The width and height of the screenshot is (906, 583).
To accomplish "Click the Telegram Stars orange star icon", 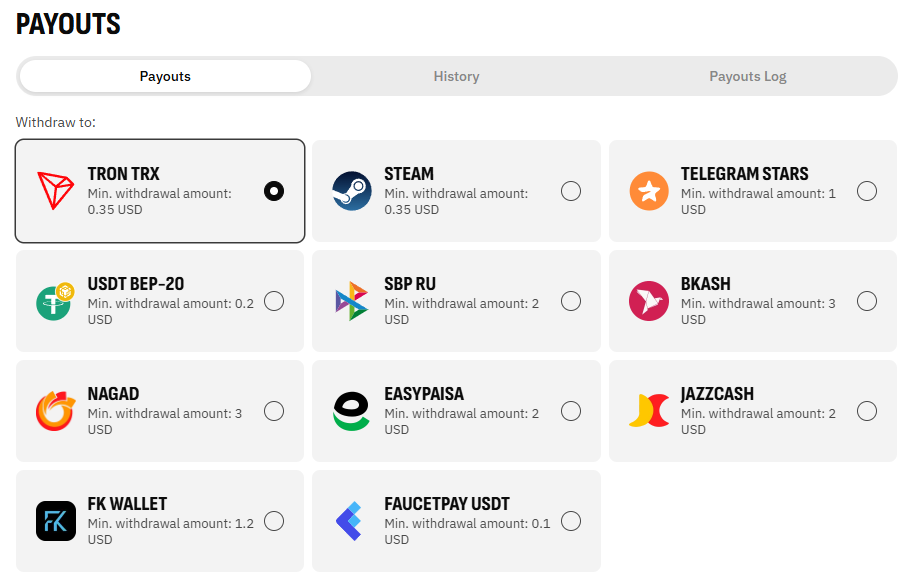I will pyautogui.click(x=649, y=191).
